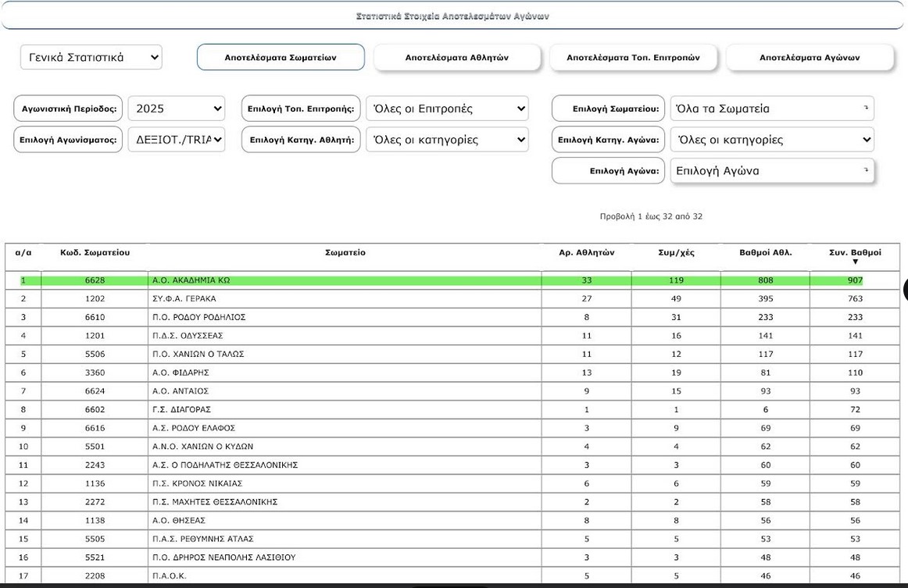Click the Π.Ο. ΡΟΔΟΥ ΡΟΔΗΛΙΟΣ club name
The width and height of the screenshot is (908, 588).
[198, 317]
